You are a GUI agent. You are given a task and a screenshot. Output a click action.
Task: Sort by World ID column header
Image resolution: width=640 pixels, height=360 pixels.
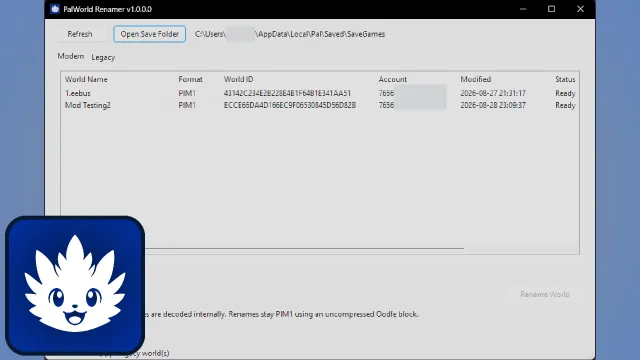(238, 79)
